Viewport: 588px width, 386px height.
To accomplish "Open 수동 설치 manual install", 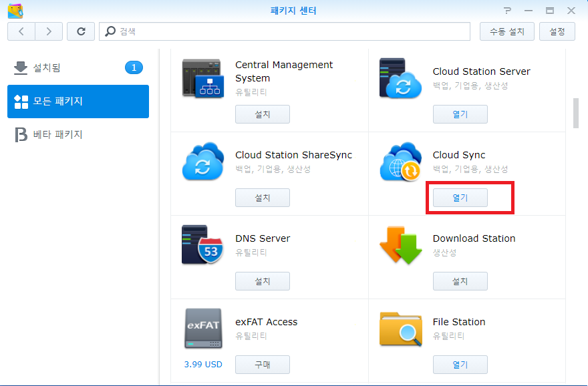I will click(507, 31).
